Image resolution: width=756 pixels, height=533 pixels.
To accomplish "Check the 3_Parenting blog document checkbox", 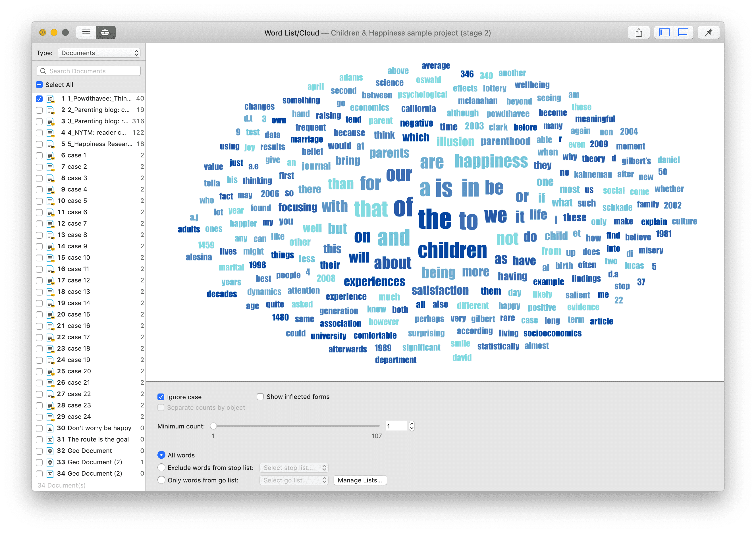I will [x=39, y=122].
